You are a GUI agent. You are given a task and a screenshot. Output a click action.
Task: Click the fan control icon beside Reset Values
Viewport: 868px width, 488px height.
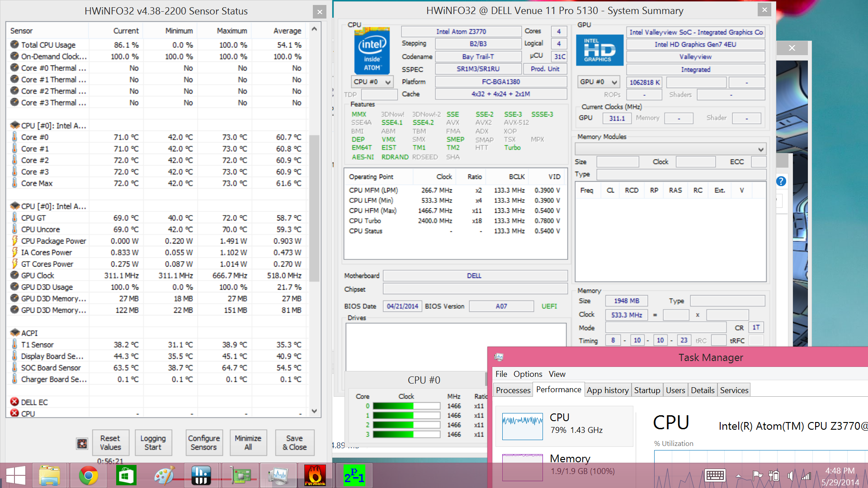82,443
